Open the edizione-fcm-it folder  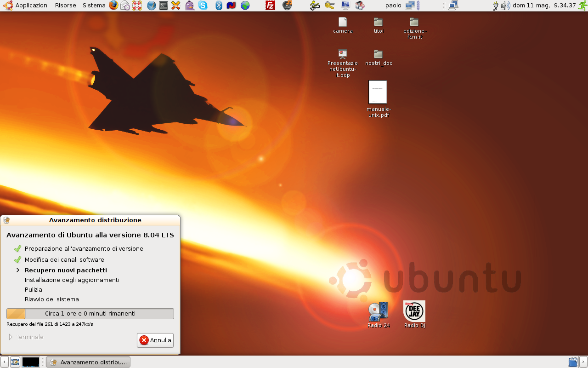[x=414, y=28]
